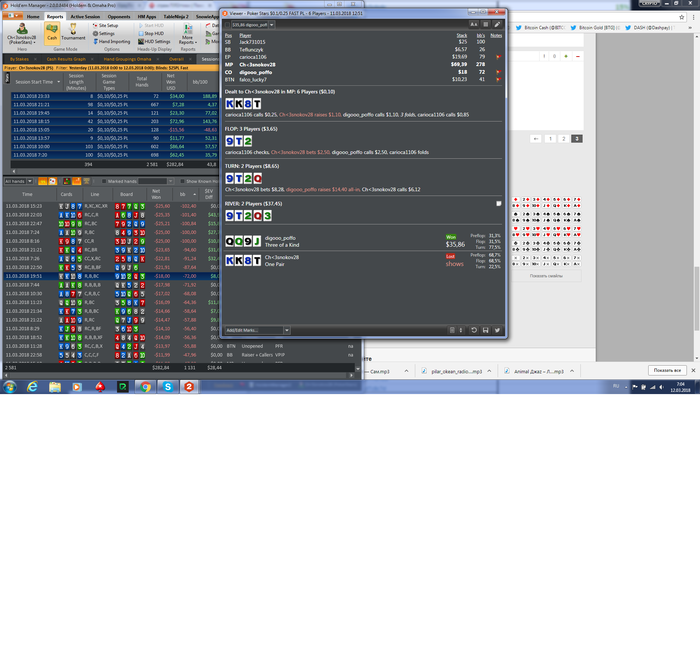Sort hands by Net Won column
The image size is (700, 667).
tap(156, 194)
